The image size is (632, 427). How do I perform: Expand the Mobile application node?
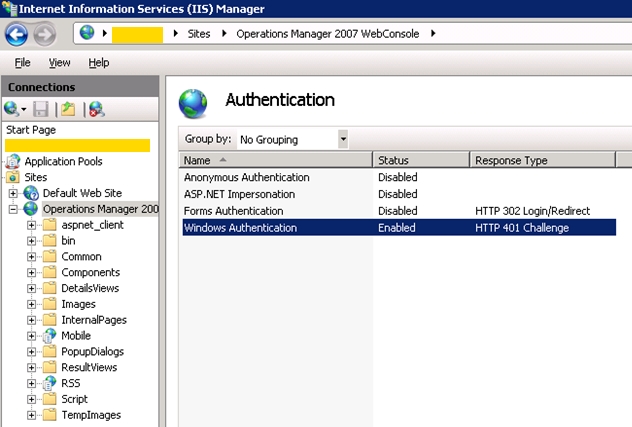click(x=31, y=336)
